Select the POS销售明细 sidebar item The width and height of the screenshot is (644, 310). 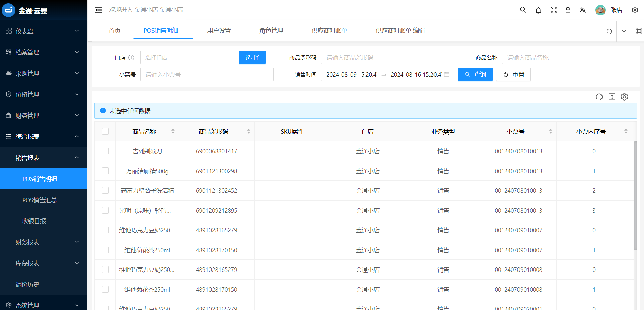coord(44,179)
